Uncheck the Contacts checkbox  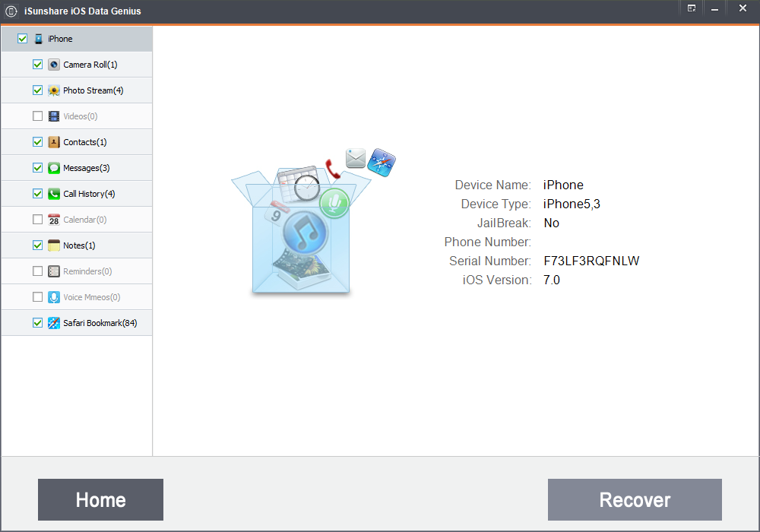click(37, 142)
